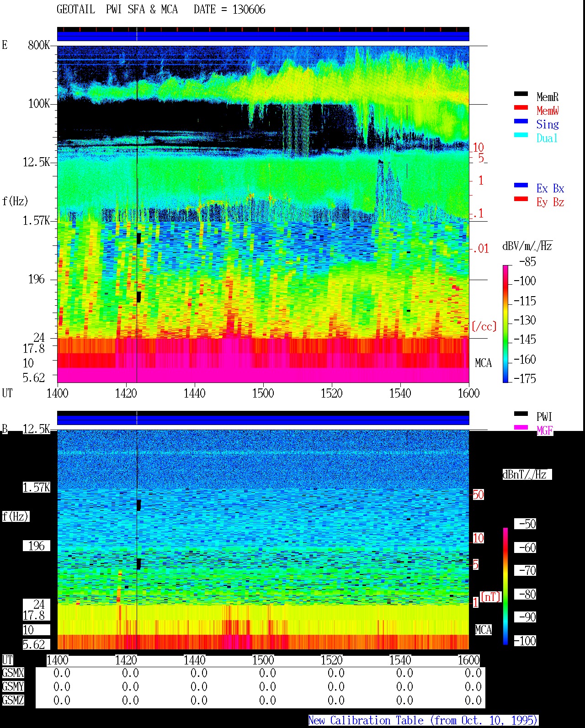Select the blue Sing legend swatch
Screen dimensions: 585x728
click(x=521, y=122)
